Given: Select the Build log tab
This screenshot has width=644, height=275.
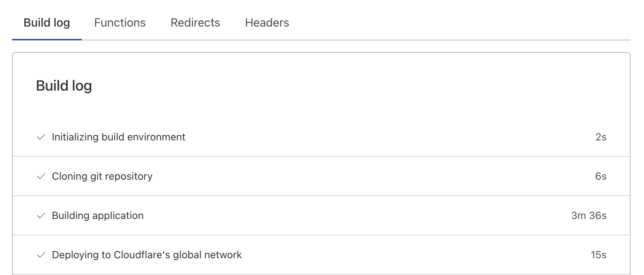Looking at the screenshot, I should coord(47,23).
